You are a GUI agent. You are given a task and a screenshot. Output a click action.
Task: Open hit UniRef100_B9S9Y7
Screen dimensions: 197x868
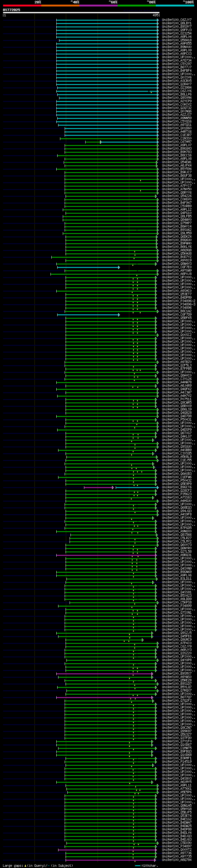pos(177,26)
